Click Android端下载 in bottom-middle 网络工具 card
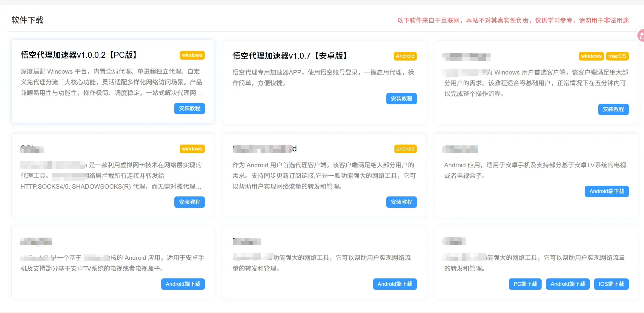This screenshot has width=644, height=313. 395,284
